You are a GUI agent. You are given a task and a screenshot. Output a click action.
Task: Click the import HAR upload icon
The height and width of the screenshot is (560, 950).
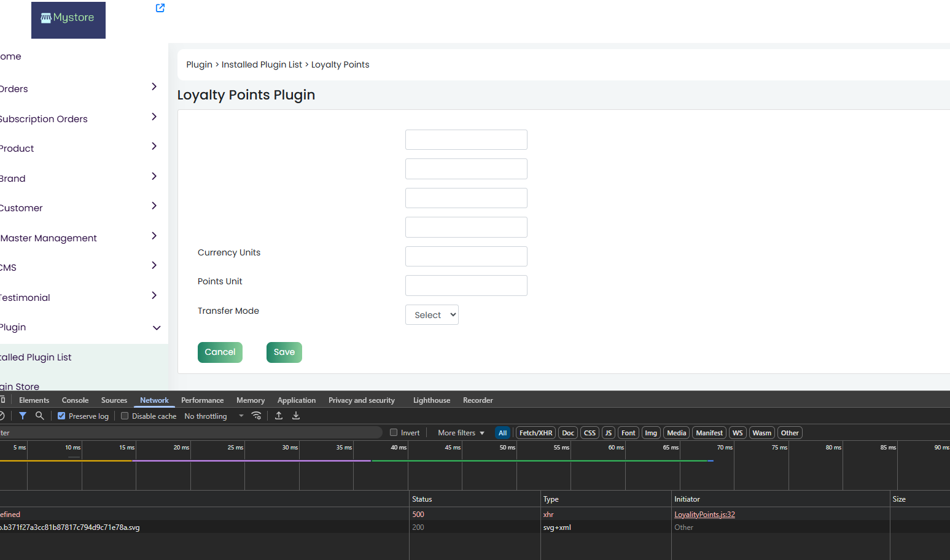[279, 416]
